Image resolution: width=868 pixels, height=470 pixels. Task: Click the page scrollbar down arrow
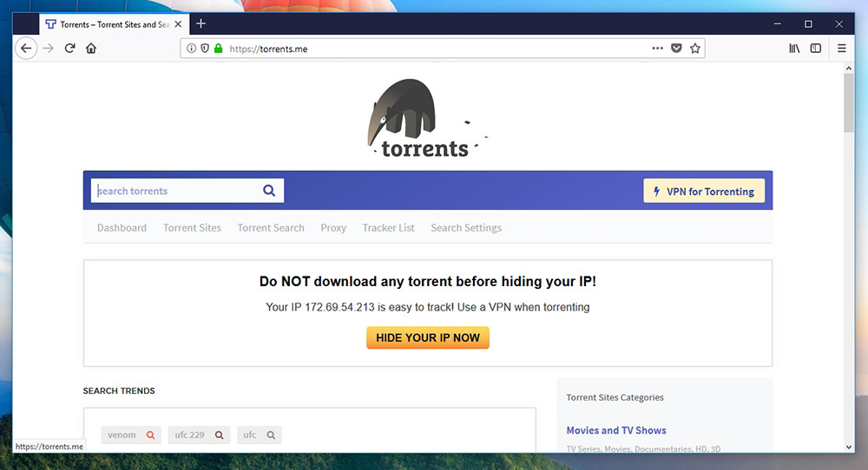point(849,447)
